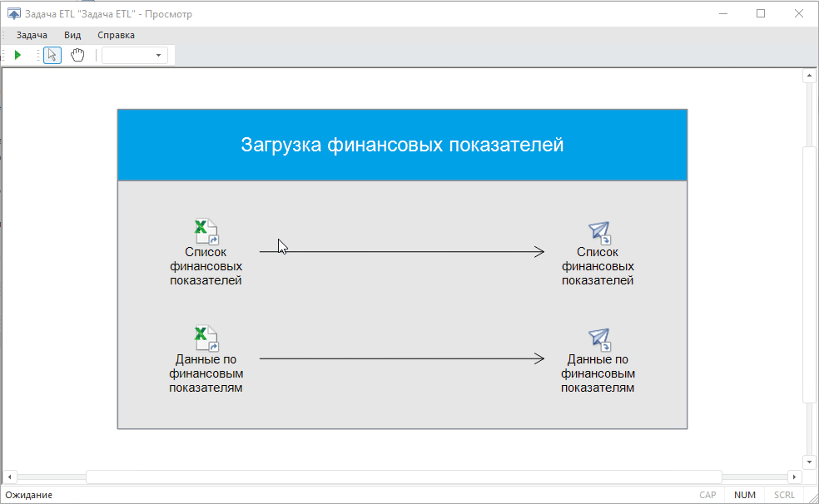Select receiver icon Данные по финансовым показателям
819x504 pixels.
coord(599,340)
